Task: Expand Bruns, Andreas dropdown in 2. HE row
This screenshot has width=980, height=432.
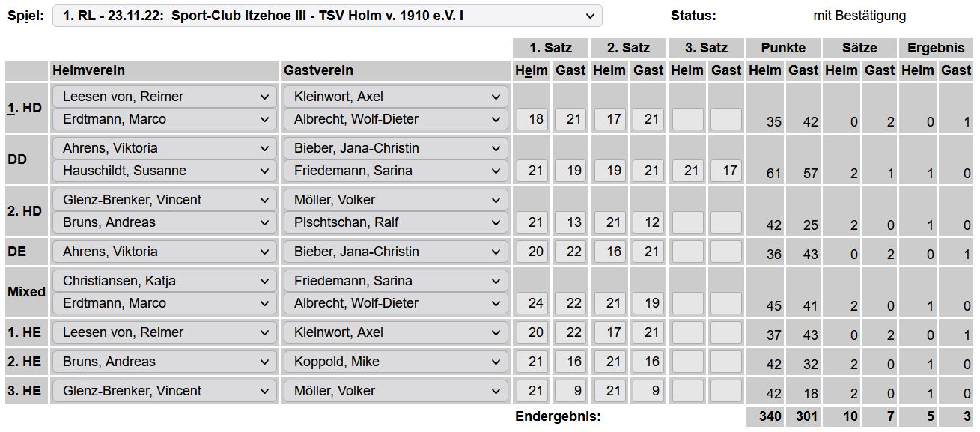Action: (165, 362)
